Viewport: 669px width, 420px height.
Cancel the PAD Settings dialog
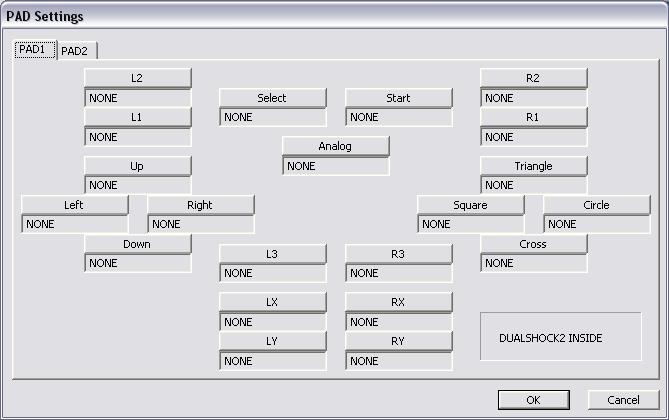tap(623, 400)
